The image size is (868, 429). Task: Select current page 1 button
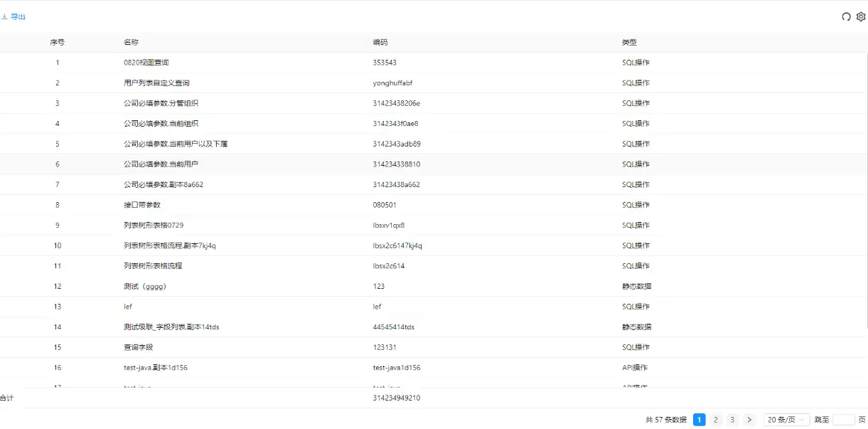click(x=700, y=420)
